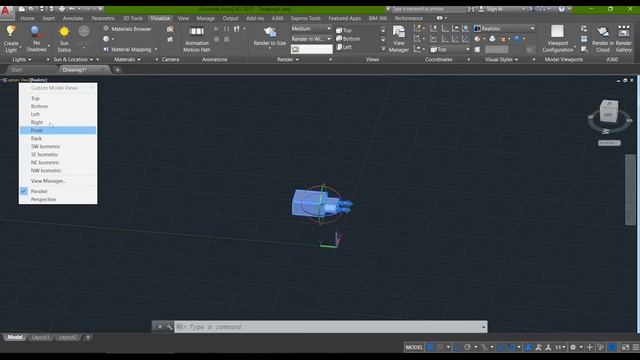Screen dimensions: 640x360
Task: Open the Manage ribbon tab
Action: 205,18
